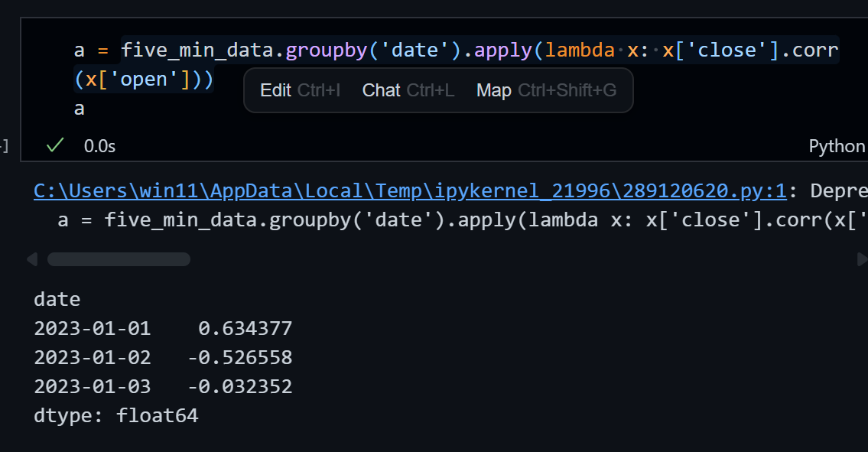Click the green execution success checkmark
The height and width of the screenshot is (452, 868).
pyautogui.click(x=54, y=145)
